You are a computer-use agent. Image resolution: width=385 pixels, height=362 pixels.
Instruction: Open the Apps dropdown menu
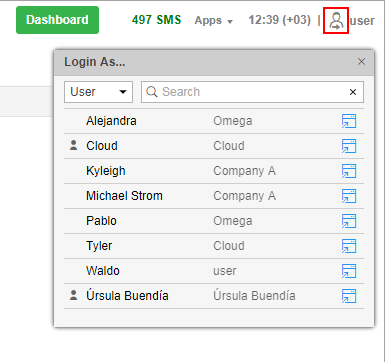click(x=214, y=21)
